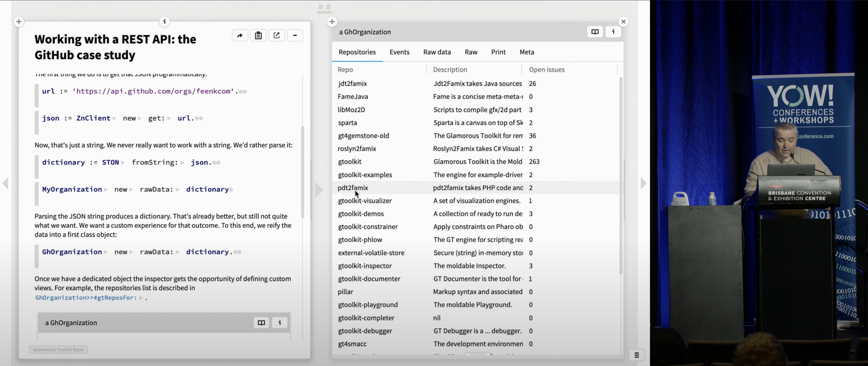Select the Print tab
The image size is (868, 366).
click(x=498, y=52)
